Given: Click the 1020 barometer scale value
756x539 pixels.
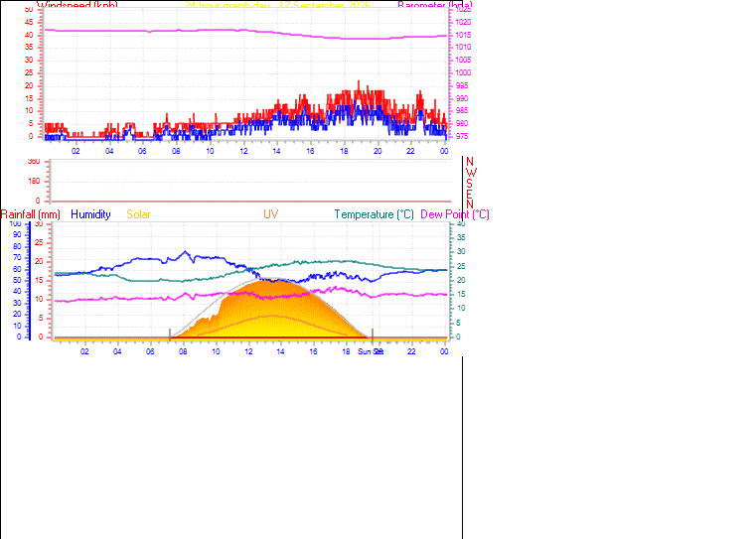Looking at the screenshot, I should pyautogui.click(x=463, y=22).
